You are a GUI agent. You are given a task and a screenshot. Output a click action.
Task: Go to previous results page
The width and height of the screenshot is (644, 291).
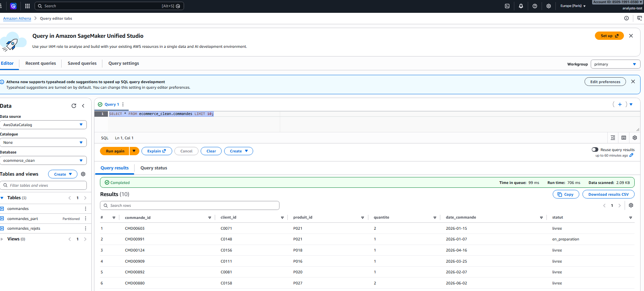click(x=604, y=205)
